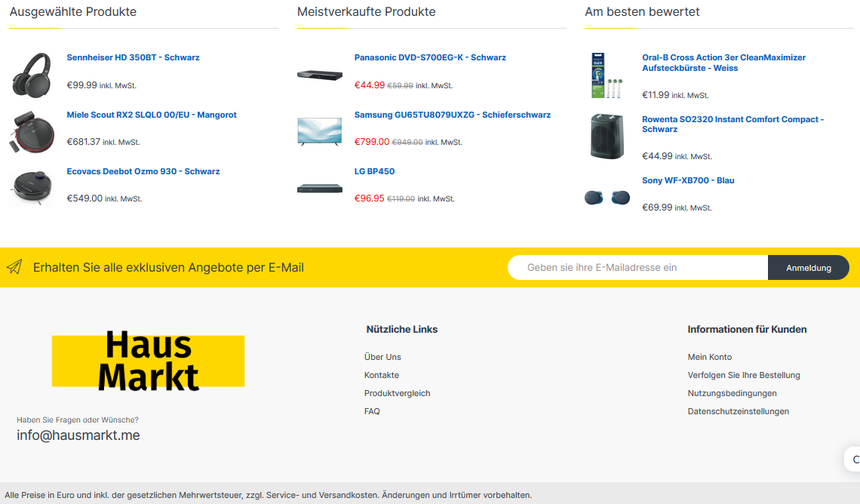This screenshot has height=504, width=860.
Task: Open the LG BP450 product title
Action: click(375, 171)
